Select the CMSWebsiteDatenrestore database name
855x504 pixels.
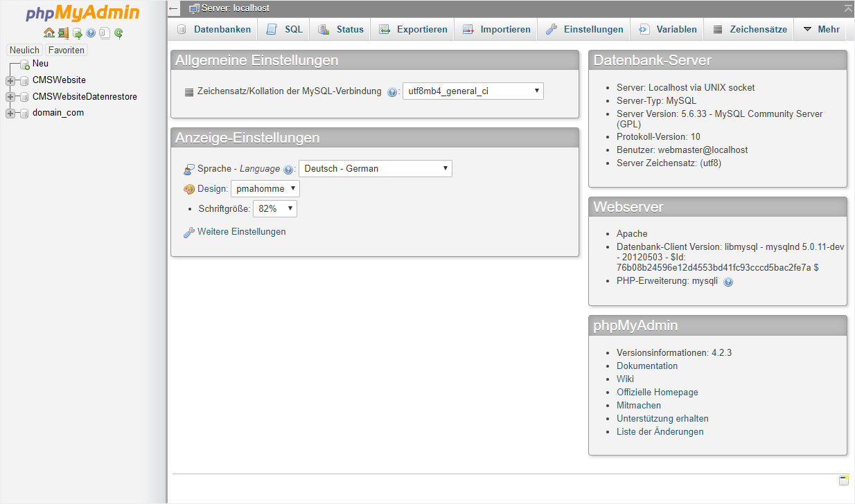point(85,97)
